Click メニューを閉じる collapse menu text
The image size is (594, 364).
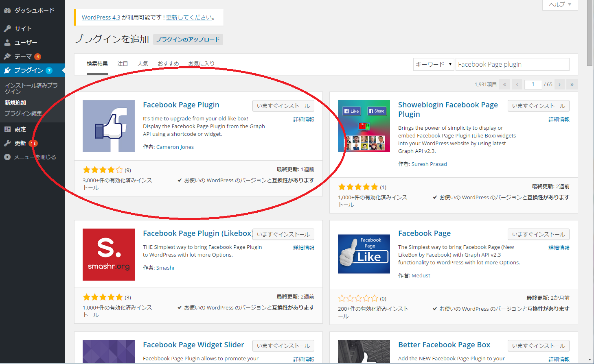pyautogui.click(x=35, y=157)
